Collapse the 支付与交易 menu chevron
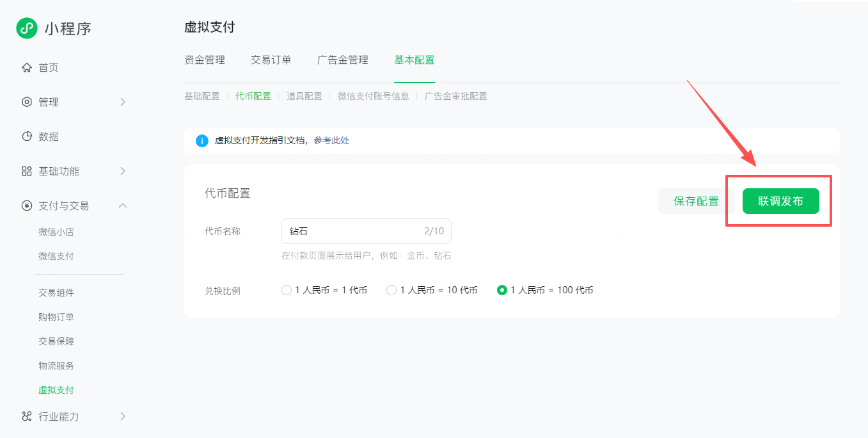The height and width of the screenshot is (438, 868). (123, 206)
